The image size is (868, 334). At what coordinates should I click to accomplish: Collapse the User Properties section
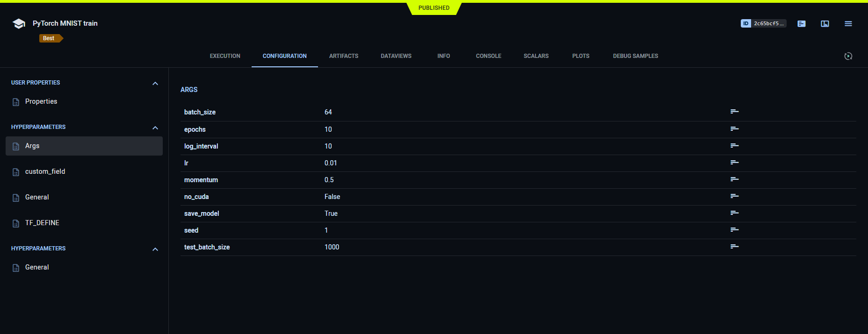(x=155, y=83)
